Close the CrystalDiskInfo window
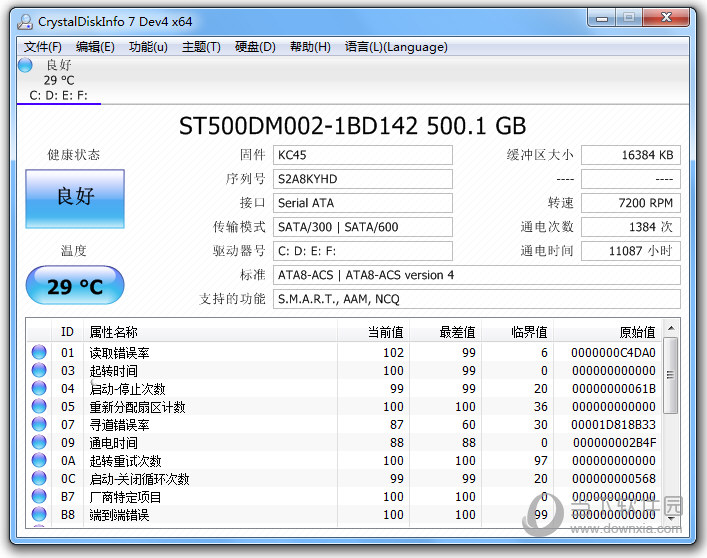Viewport: 707px width, 558px height. point(666,18)
